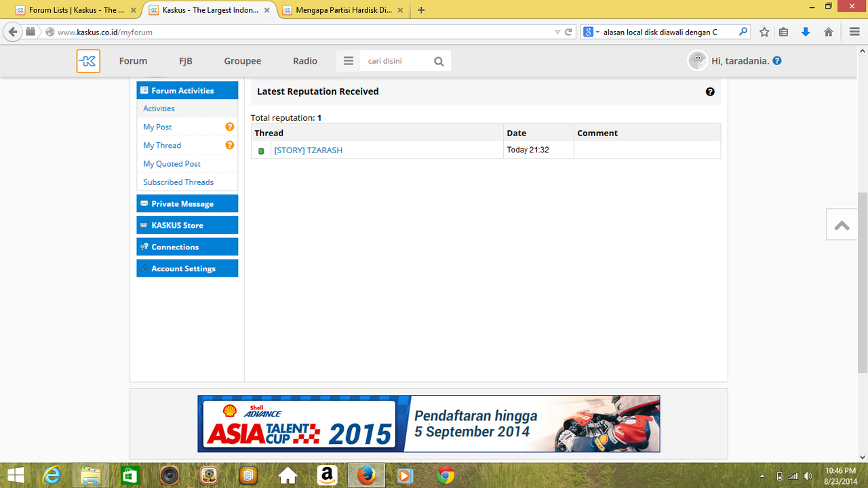Screen dimensions: 868x488
Task: Click green reputation indicator for TZARASH
Action: click(261, 151)
